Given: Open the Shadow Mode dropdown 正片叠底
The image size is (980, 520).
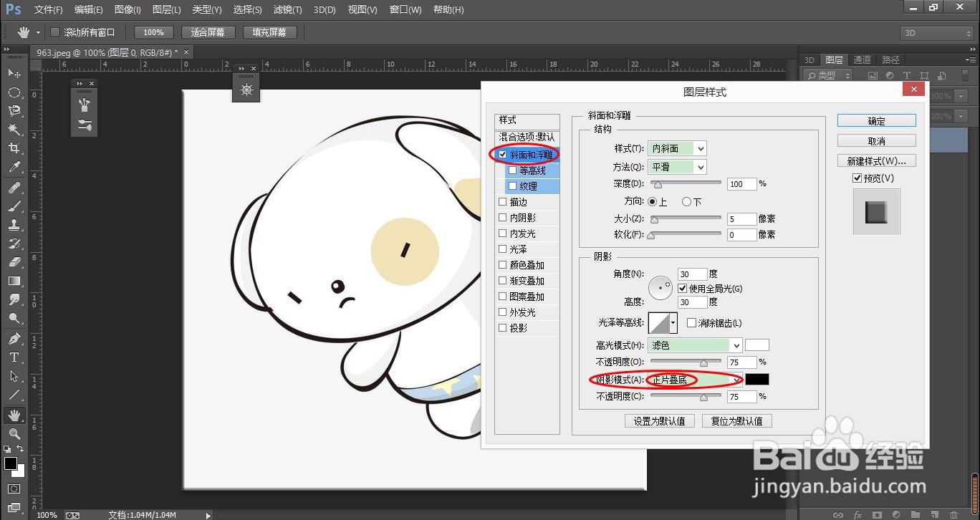Looking at the screenshot, I should pos(695,380).
